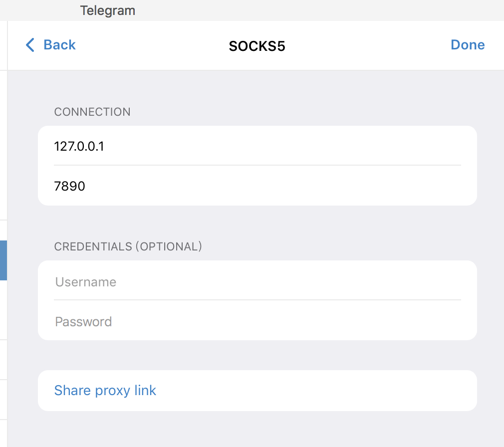Click the Password placeholder text
This screenshot has width=504, height=447.
[83, 321]
